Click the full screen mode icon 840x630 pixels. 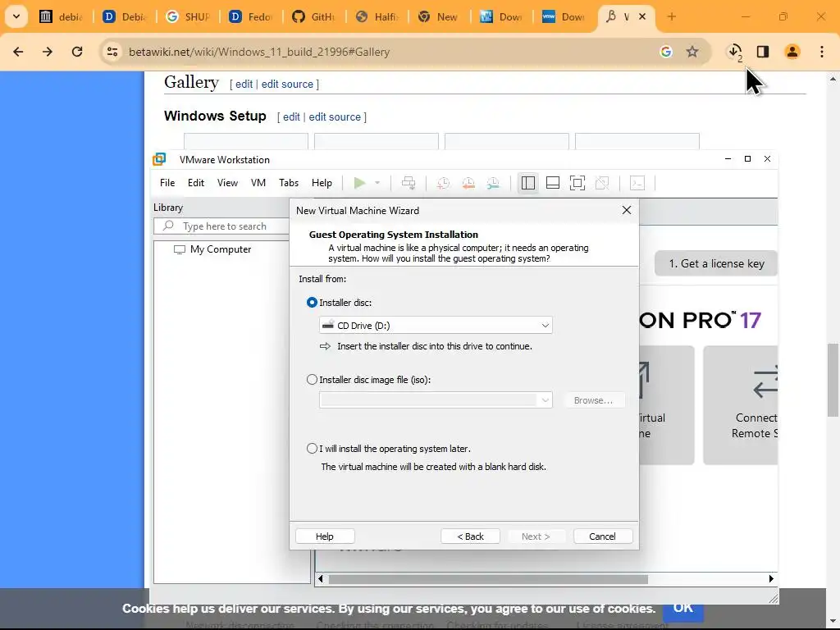tap(577, 183)
